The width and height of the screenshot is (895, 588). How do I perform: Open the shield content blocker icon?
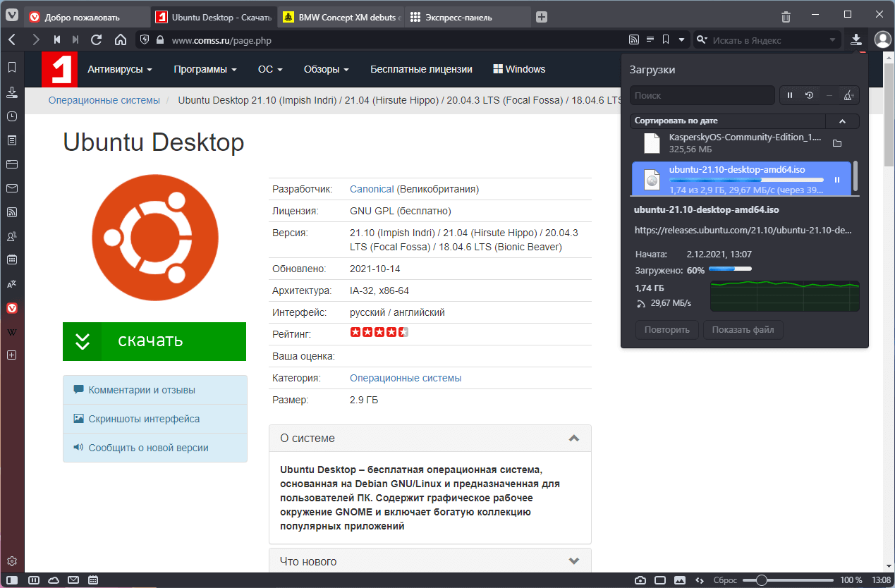coord(145,40)
